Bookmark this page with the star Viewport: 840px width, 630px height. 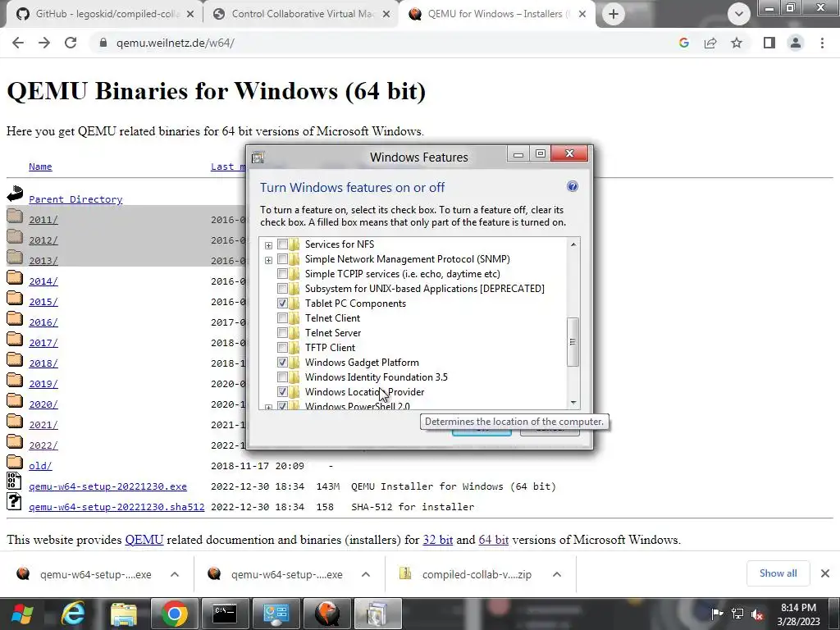pyautogui.click(x=737, y=43)
